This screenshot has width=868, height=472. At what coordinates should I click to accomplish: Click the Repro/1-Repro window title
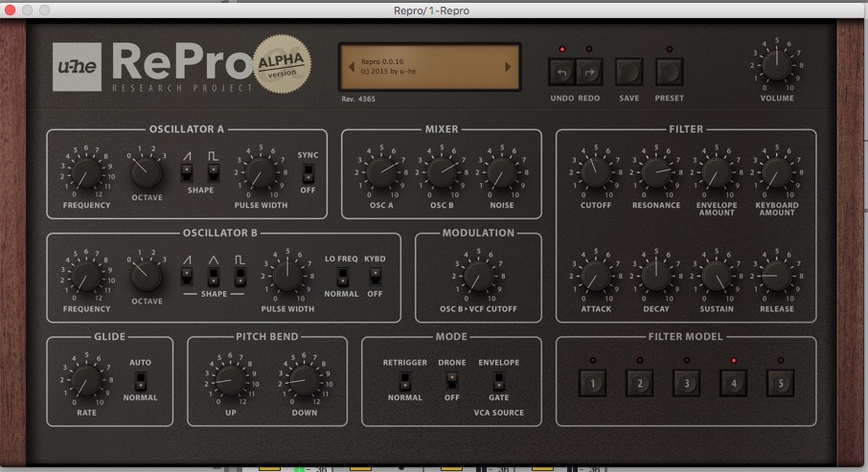[x=431, y=11]
